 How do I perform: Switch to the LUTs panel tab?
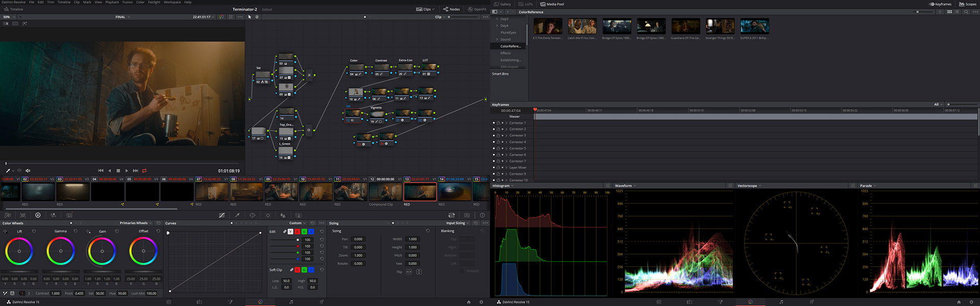pyautogui.click(x=526, y=4)
